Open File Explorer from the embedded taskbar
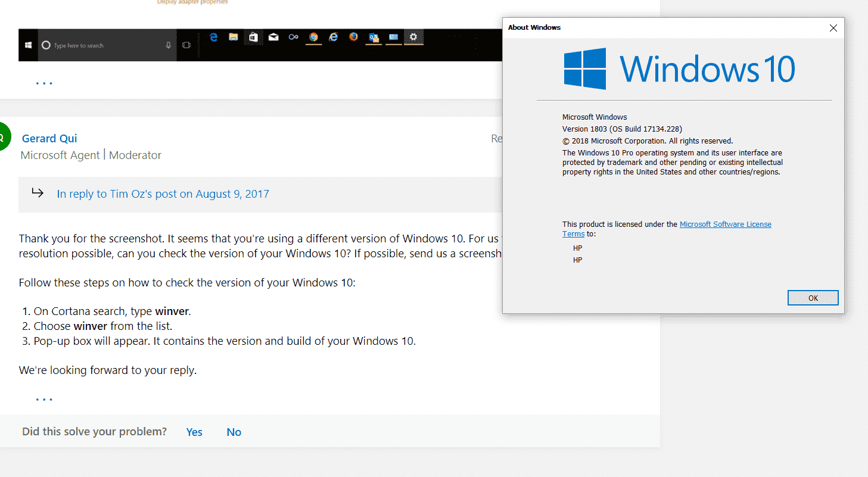The image size is (868, 477). click(234, 37)
